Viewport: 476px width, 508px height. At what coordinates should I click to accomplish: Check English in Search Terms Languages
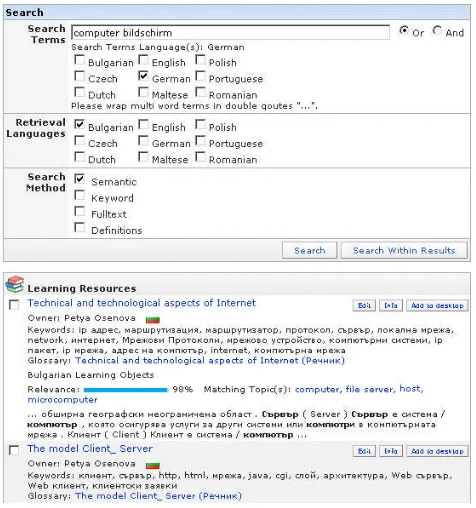[x=143, y=60]
